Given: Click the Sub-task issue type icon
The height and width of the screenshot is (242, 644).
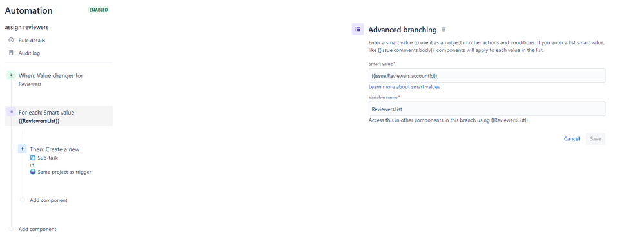Looking at the screenshot, I should coord(33,158).
